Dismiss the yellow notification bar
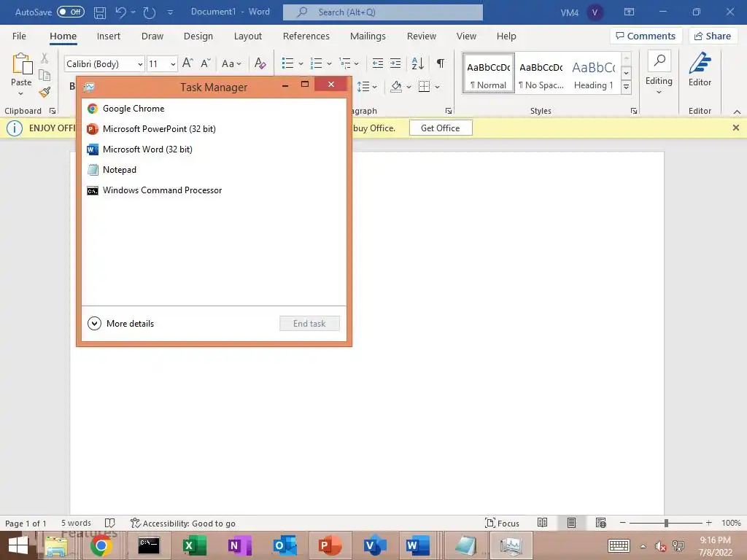Viewport: 747px width, 560px height. pos(735,128)
